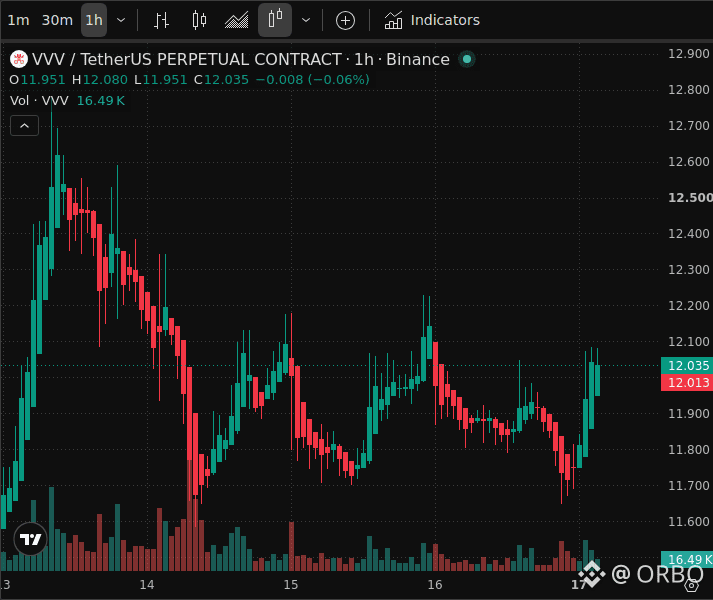Select the candlestick chart style icon

tap(199, 20)
